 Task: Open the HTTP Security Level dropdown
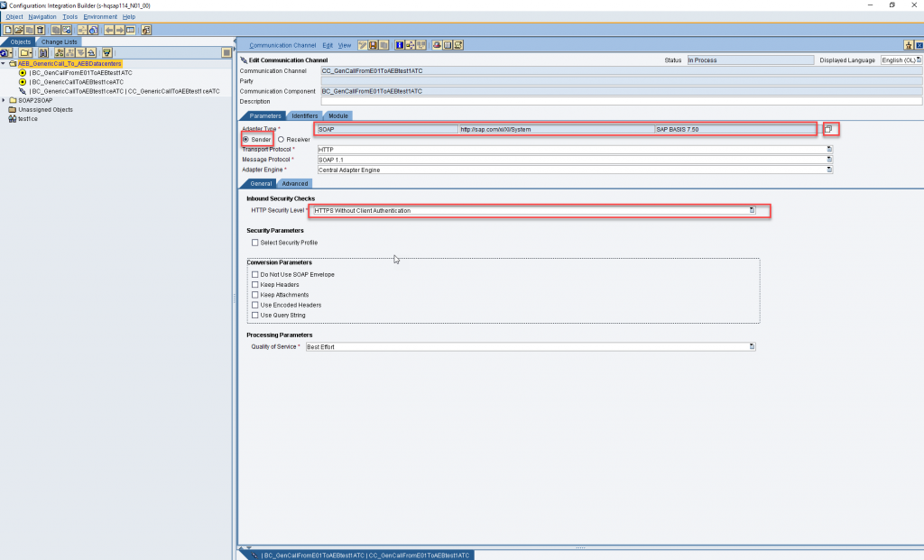pos(752,210)
